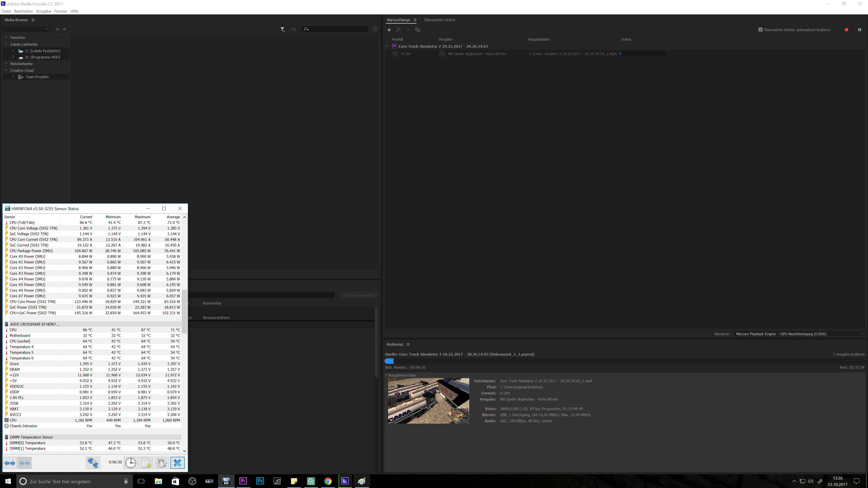Click the HWiNFO blue X close-sensors icon
868x488 pixels.
177,463
